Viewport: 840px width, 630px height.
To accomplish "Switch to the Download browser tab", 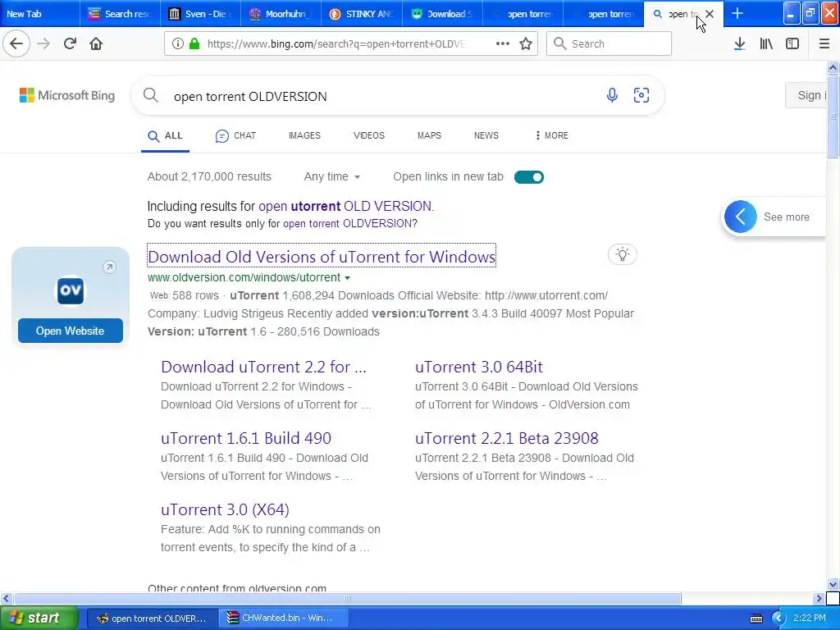I will pyautogui.click(x=441, y=14).
